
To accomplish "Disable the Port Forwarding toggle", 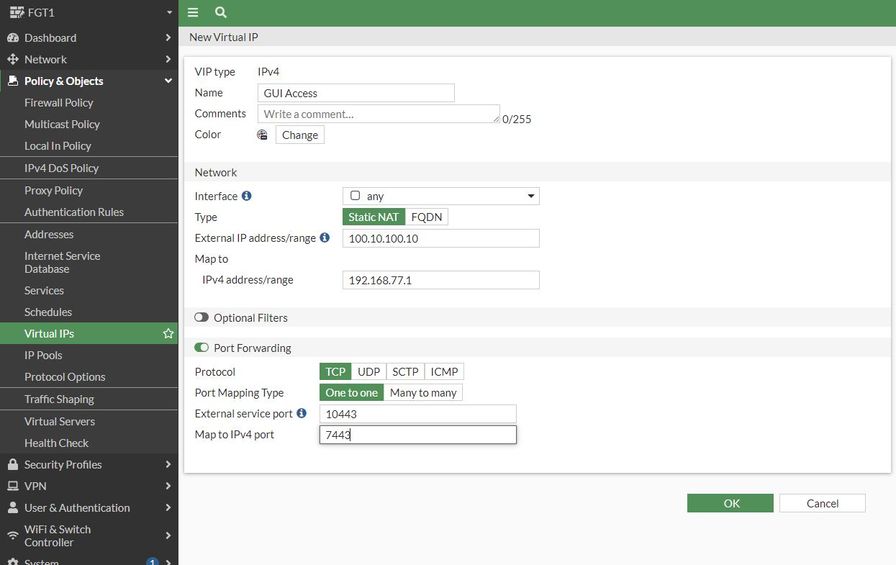I will click(201, 347).
